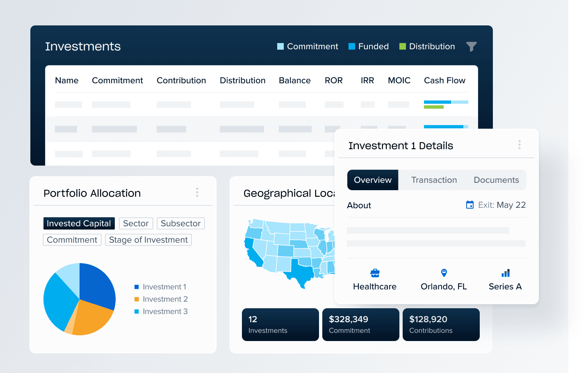Expand Portfolio Allocation options menu

[x=197, y=192]
